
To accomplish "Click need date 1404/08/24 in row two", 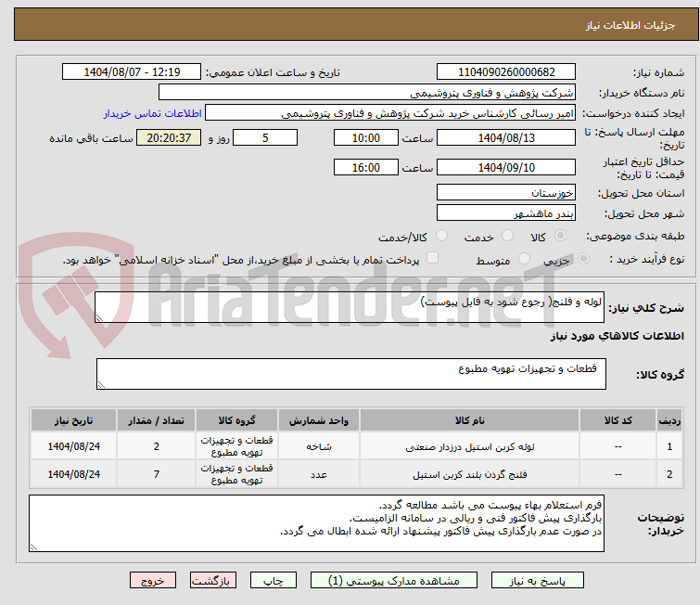I will tap(73, 474).
